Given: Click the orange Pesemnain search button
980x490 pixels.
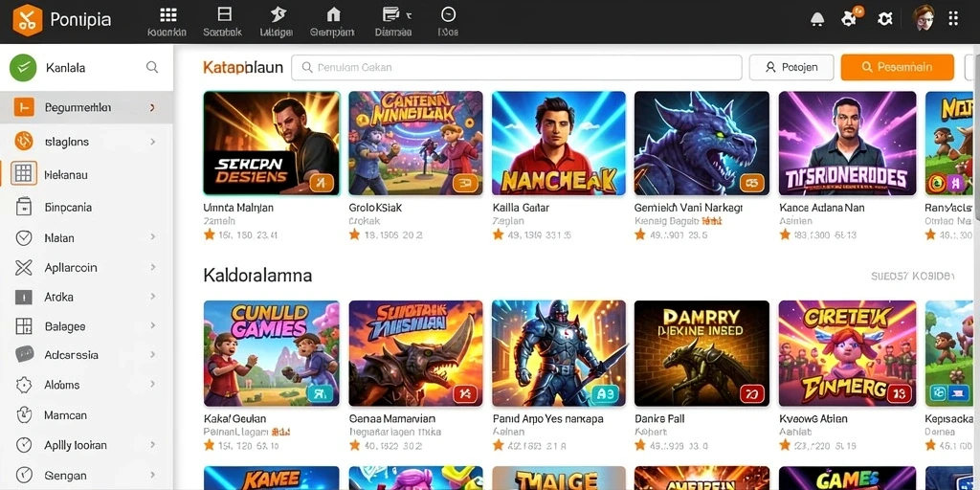Looking at the screenshot, I should tap(897, 67).
